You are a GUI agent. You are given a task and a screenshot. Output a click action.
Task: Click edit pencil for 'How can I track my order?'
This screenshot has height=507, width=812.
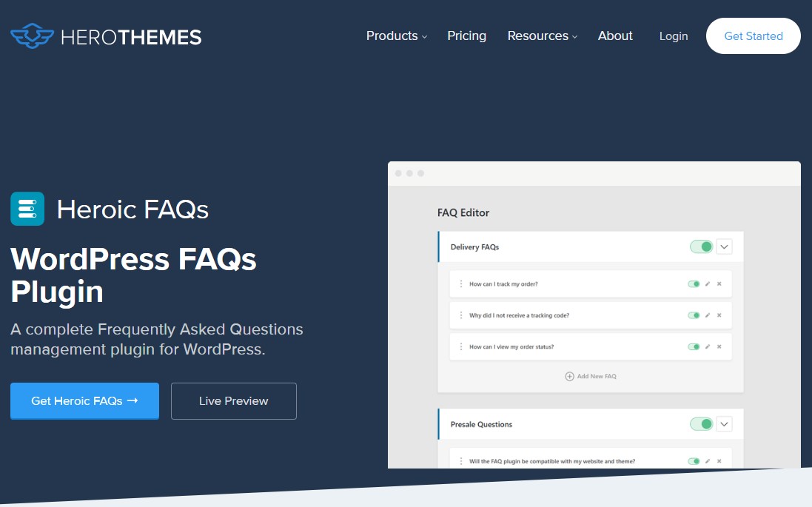pyautogui.click(x=708, y=283)
